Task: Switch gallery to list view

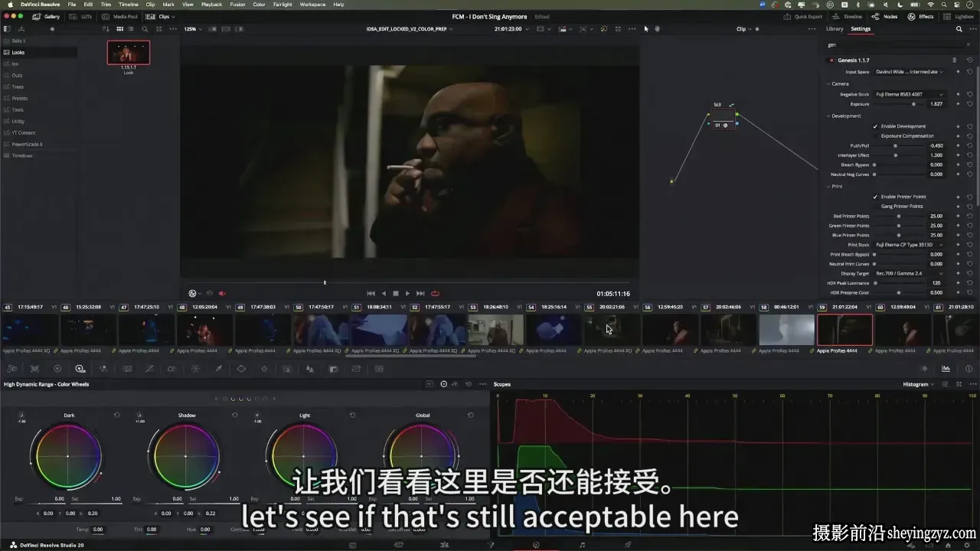Action: 132,29
